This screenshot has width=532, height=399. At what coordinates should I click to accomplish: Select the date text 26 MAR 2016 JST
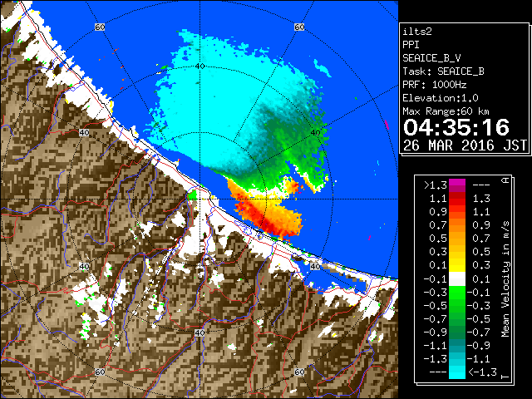click(x=465, y=145)
